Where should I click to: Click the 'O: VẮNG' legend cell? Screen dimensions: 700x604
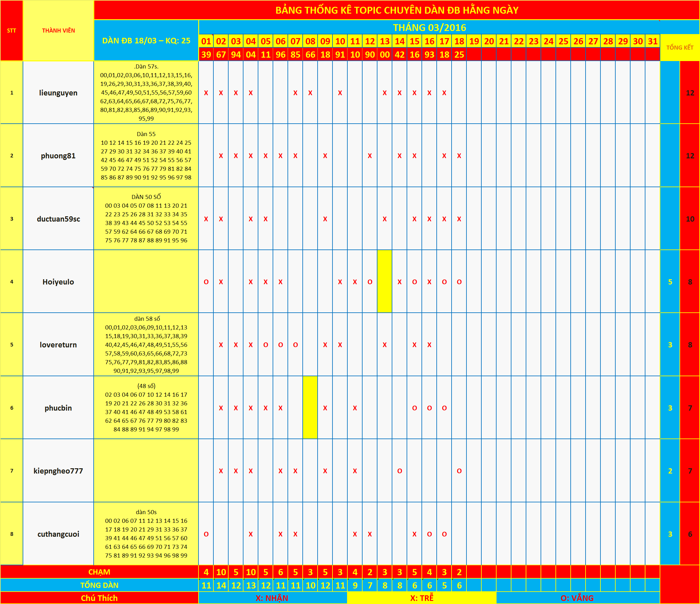coord(578,598)
